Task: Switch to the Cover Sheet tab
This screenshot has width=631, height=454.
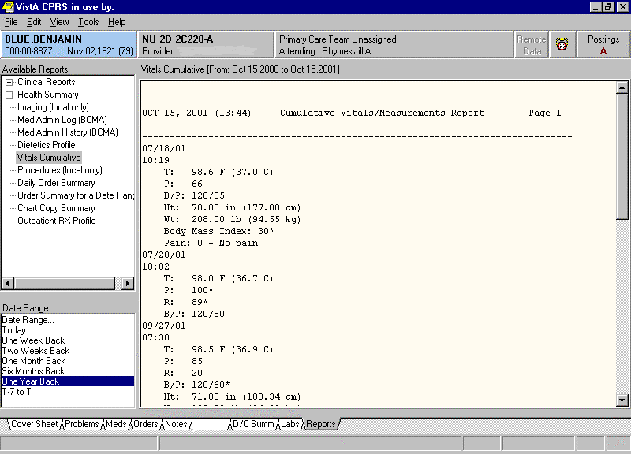Action: (35, 424)
